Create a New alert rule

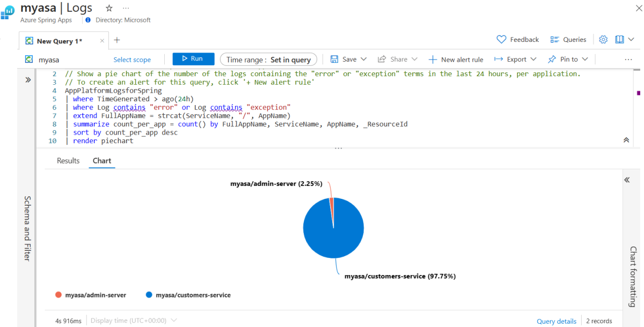point(456,60)
